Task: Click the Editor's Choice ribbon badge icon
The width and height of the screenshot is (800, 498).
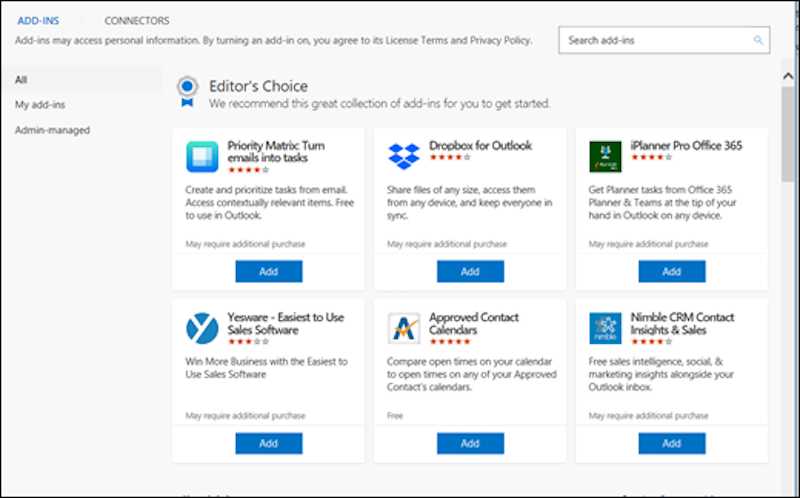Action: pyautogui.click(x=186, y=91)
